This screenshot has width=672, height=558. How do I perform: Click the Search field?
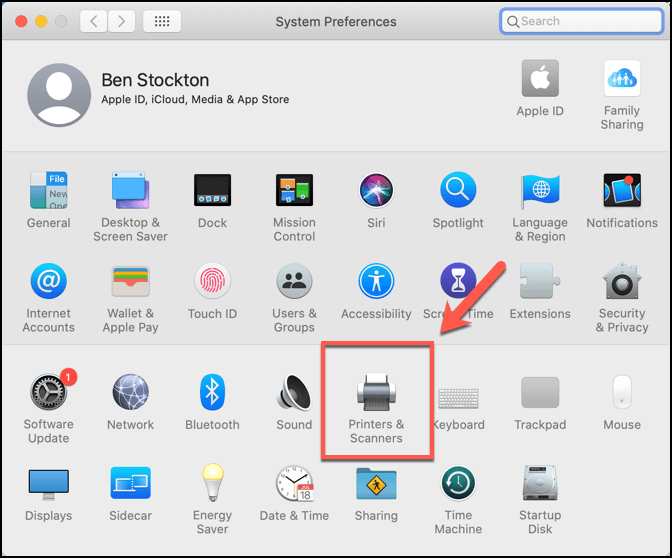[x=582, y=21]
